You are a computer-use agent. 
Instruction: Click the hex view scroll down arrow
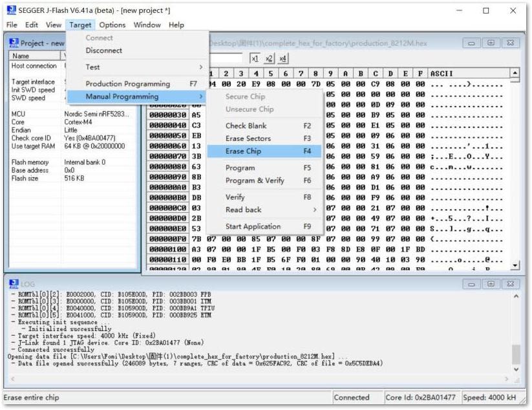tap(515, 265)
